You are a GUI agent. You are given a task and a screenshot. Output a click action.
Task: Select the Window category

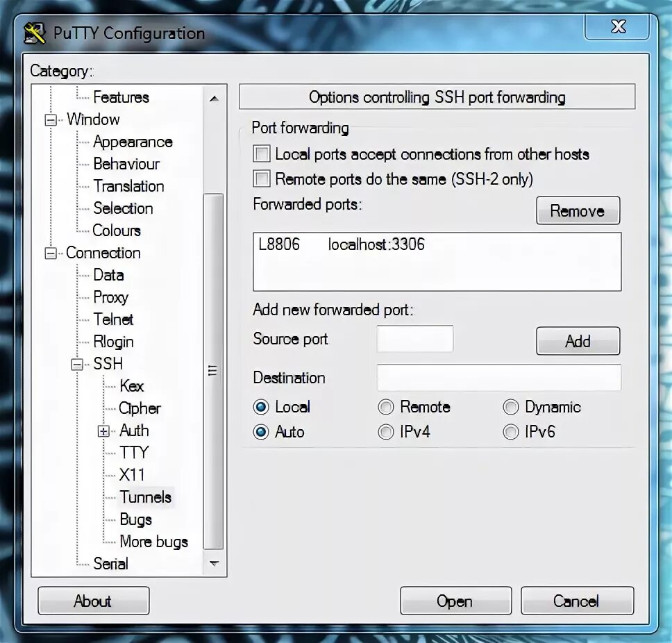tap(93, 119)
